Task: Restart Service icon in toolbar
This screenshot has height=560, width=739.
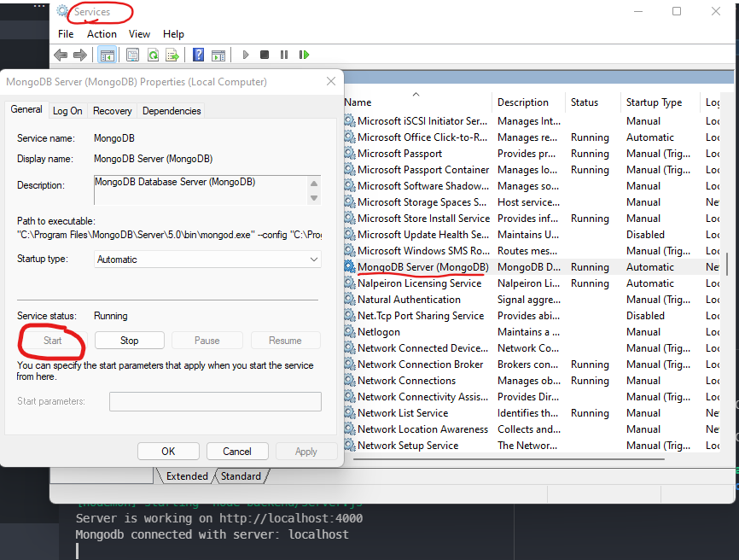Action: point(304,55)
